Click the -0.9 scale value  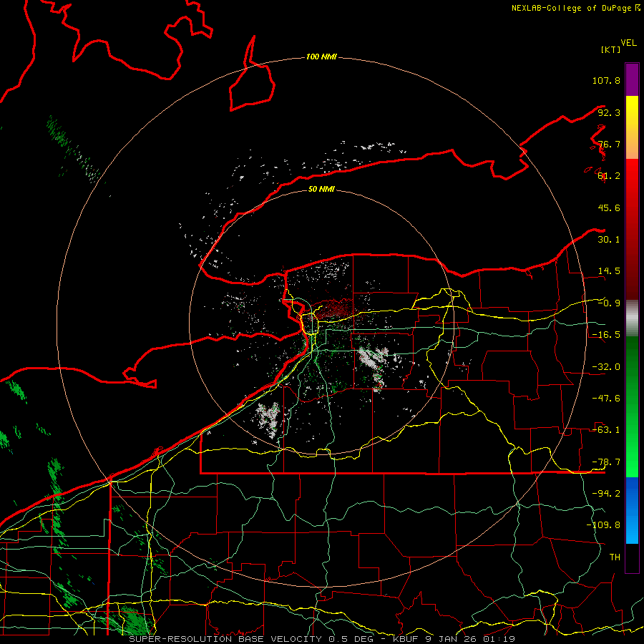click(x=609, y=303)
